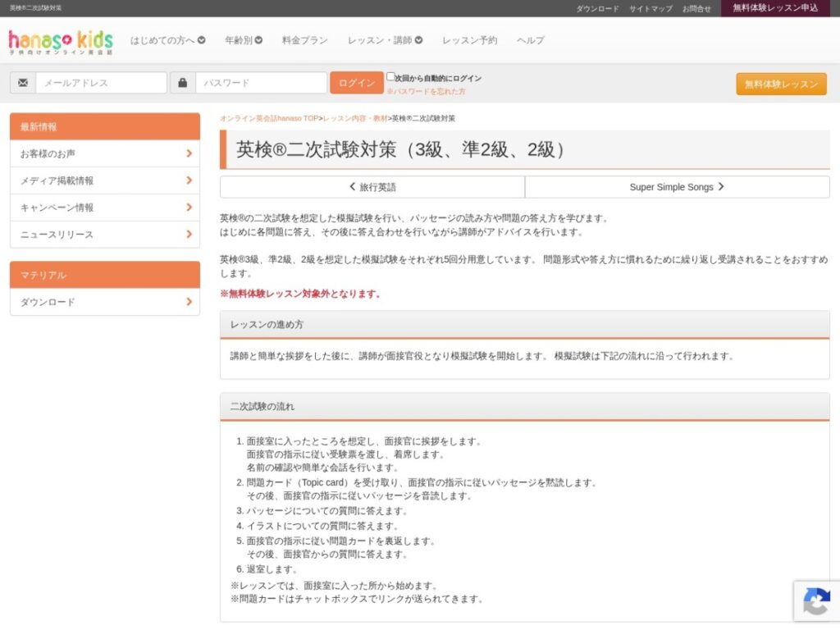Expand the レッスン・講師 dropdown menu

385,40
